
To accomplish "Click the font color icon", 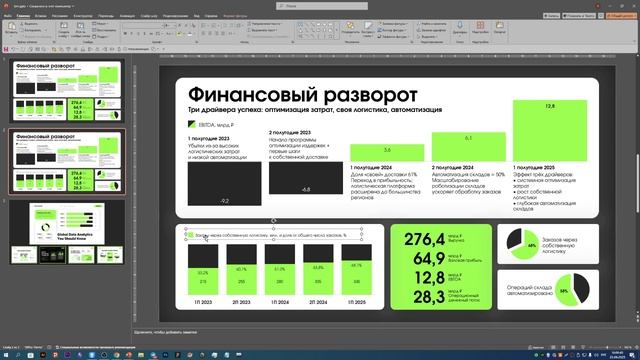I will click(x=190, y=33).
